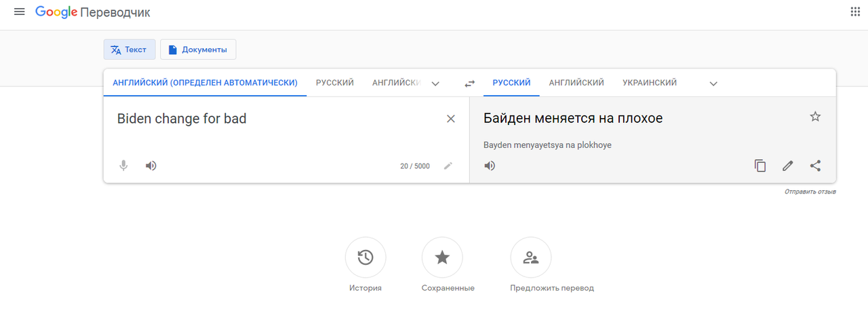Expand the source language list
This screenshot has height=309, width=868.
pyautogui.click(x=435, y=84)
